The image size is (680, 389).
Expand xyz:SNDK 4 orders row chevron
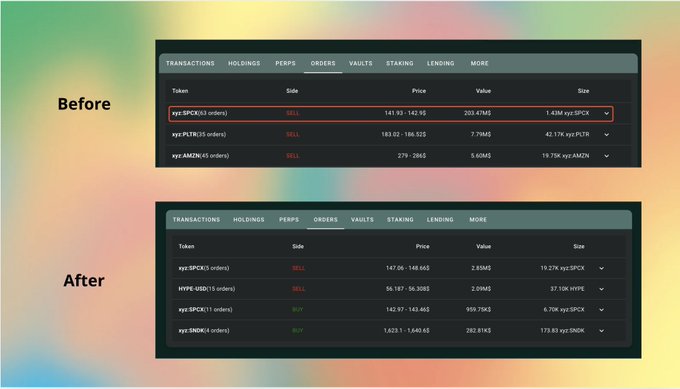pyautogui.click(x=602, y=331)
